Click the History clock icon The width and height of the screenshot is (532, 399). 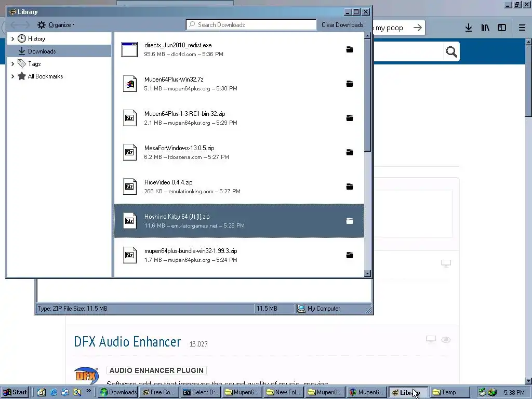22,38
